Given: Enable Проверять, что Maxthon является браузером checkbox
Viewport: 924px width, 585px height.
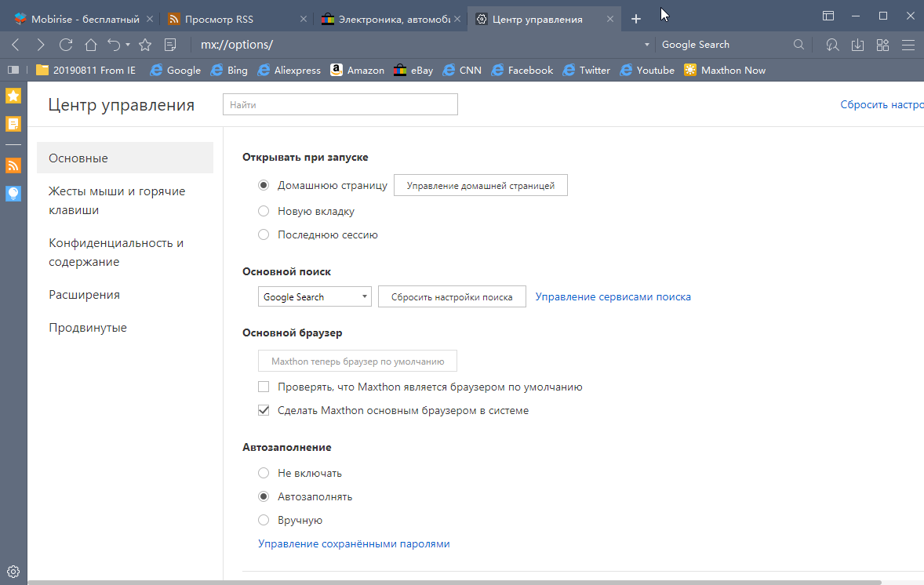Looking at the screenshot, I should 264,387.
